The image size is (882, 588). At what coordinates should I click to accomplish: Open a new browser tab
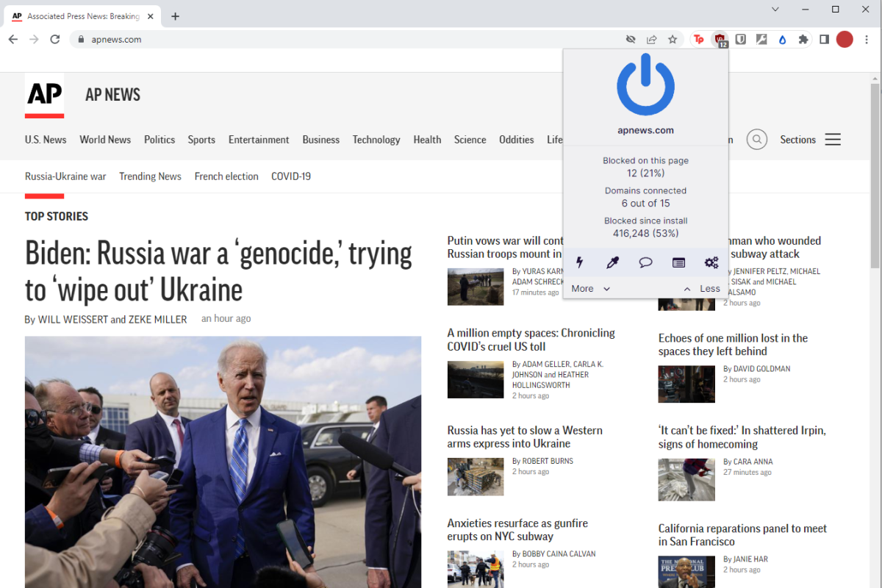pyautogui.click(x=175, y=16)
